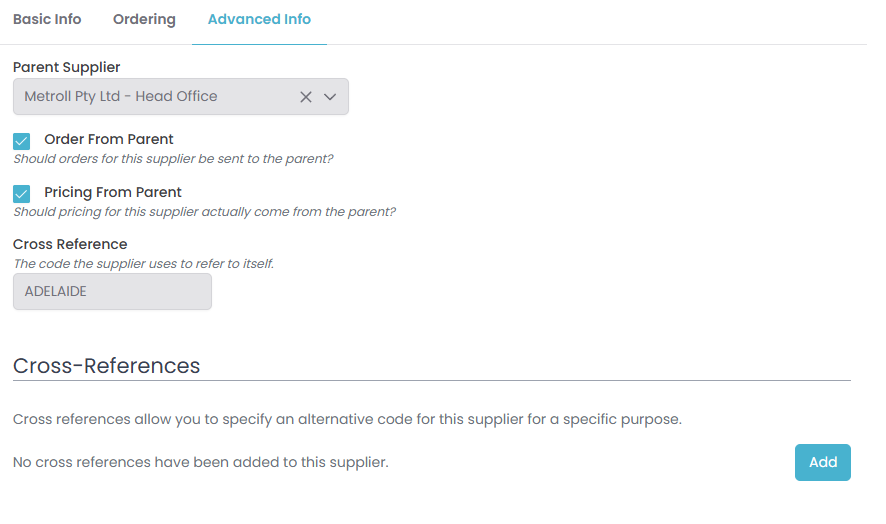886x524 pixels.
Task: Click the orders sent to parent hint
Action: point(173,159)
